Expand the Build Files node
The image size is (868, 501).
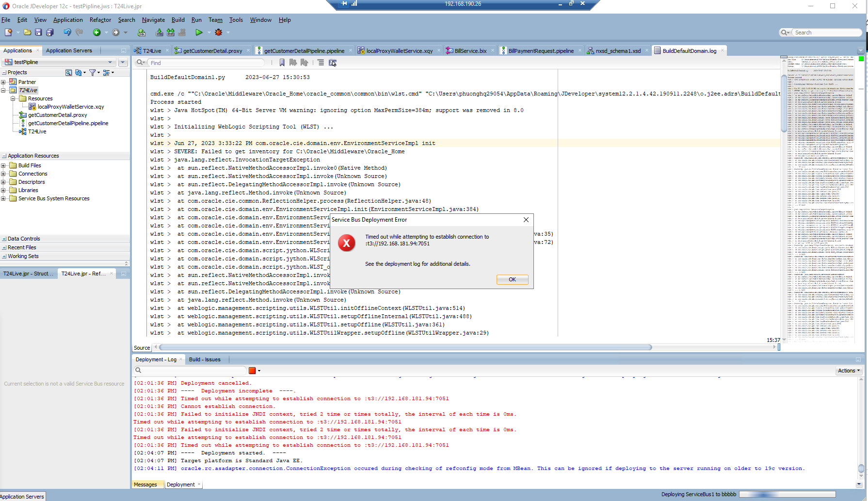pos(3,165)
